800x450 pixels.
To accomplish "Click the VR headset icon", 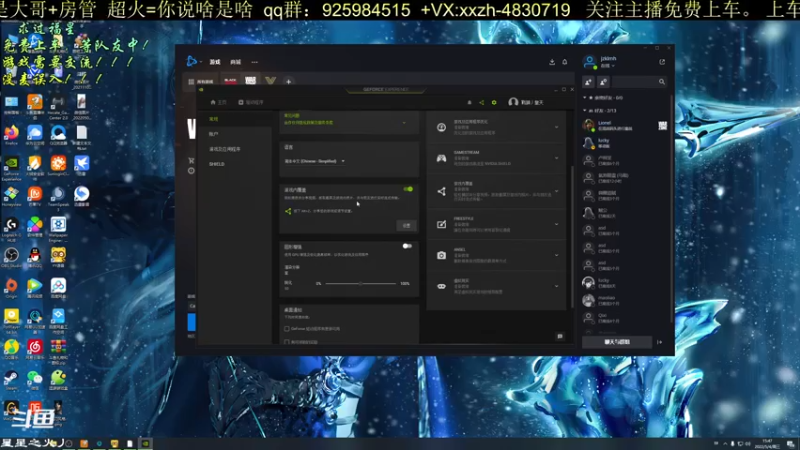I will [x=441, y=286].
